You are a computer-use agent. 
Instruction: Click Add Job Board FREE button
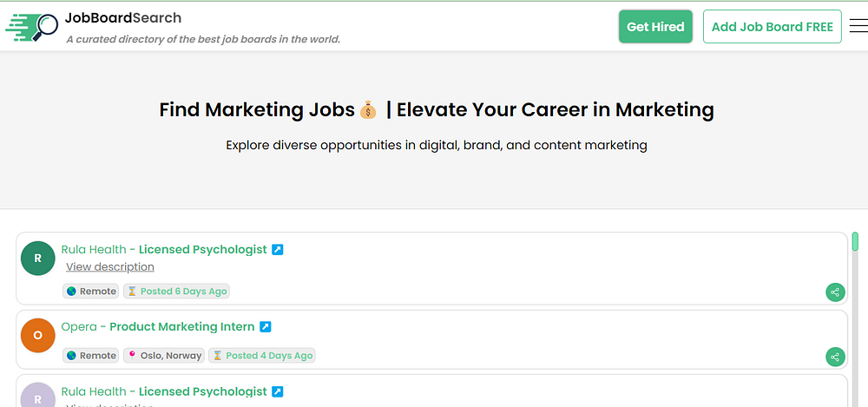pos(772,27)
